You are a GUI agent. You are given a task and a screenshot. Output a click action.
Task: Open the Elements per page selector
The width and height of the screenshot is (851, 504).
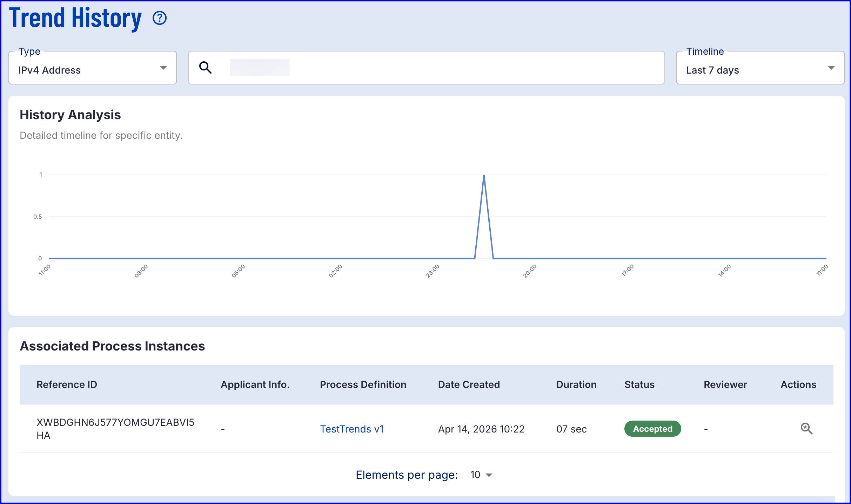(481, 475)
